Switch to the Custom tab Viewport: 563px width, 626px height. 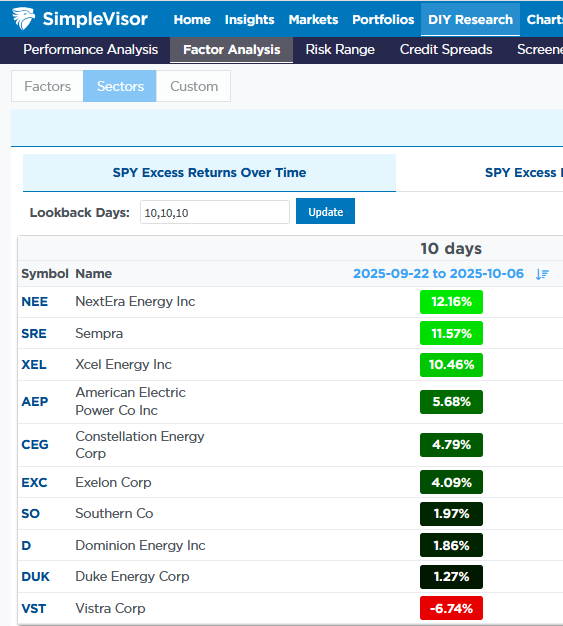[x=194, y=86]
